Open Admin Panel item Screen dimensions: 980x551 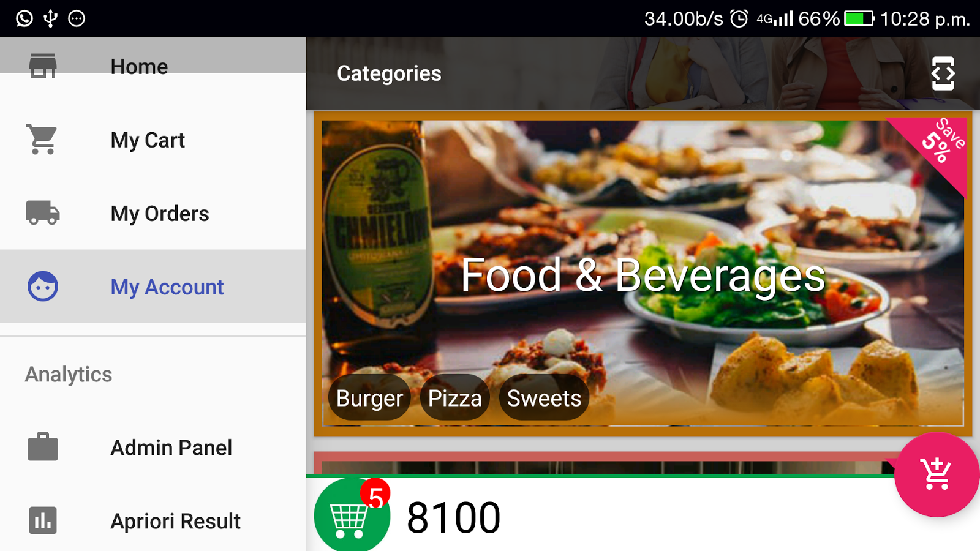[x=153, y=448]
